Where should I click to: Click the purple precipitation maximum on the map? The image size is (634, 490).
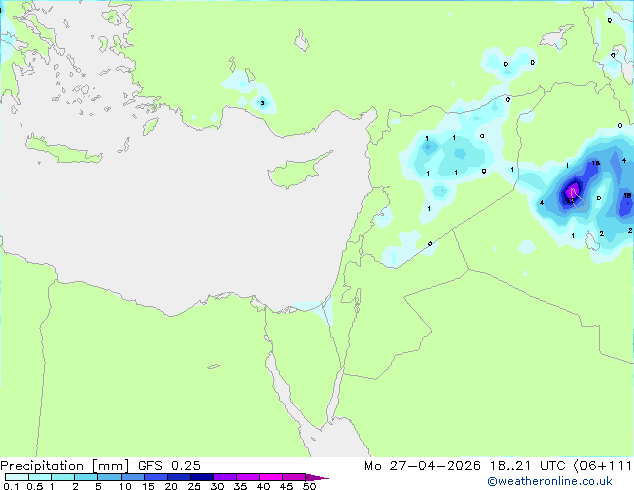click(572, 190)
